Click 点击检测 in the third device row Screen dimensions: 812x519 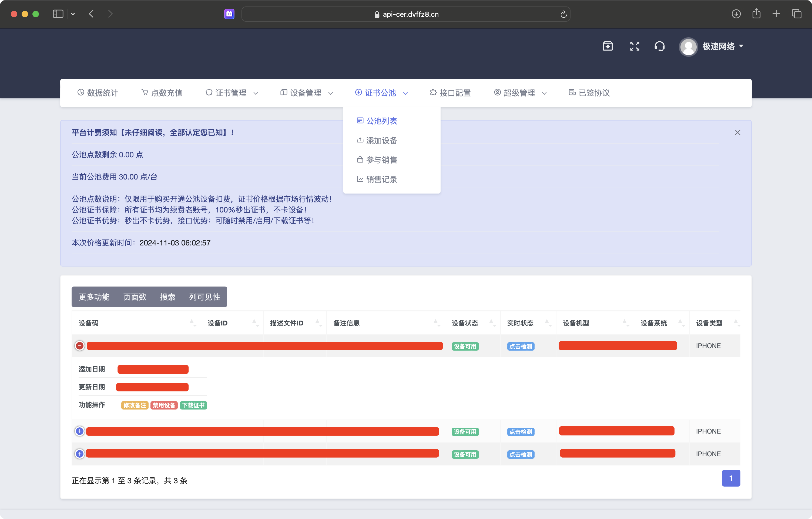[x=521, y=455]
